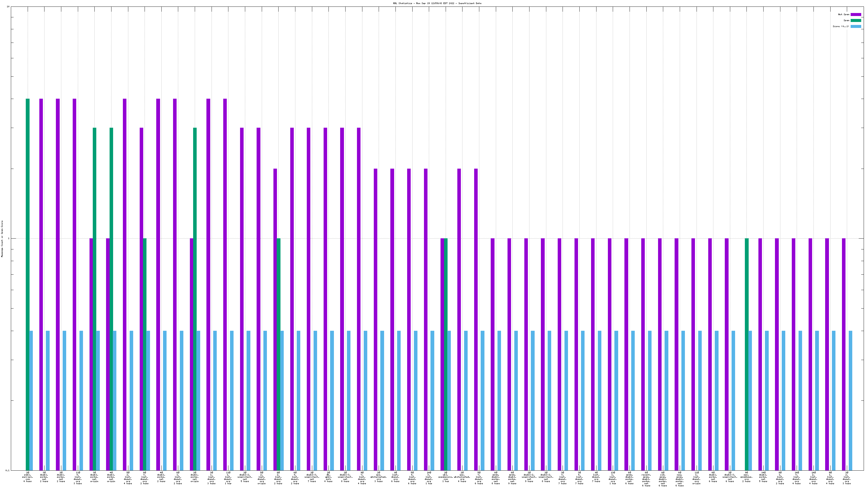The height and width of the screenshot is (488, 868).
Task: Click the old.spam.dnsbl.sorbs.net 6 hops label
Action: (663, 479)
